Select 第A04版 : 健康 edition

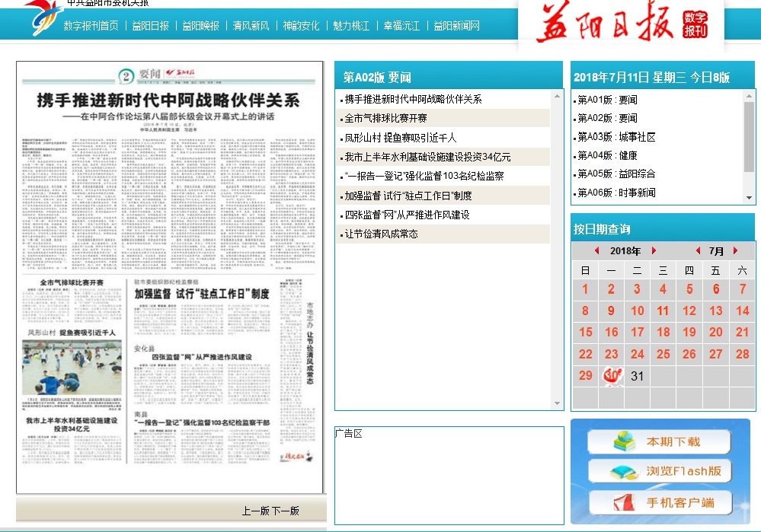click(x=607, y=155)
